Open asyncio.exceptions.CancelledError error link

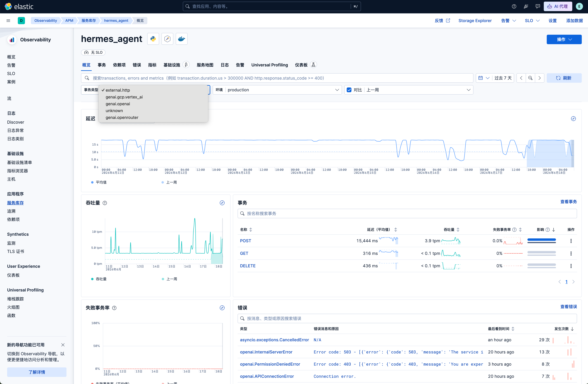pos(274,340)
